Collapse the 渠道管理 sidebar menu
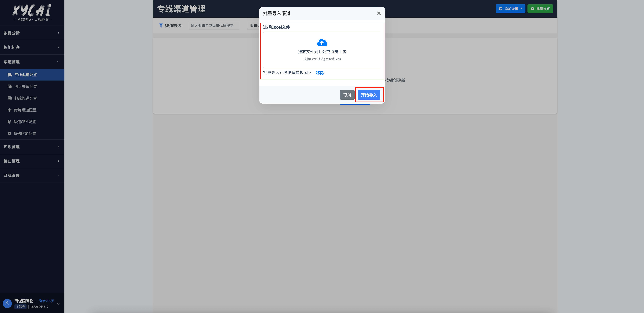 click(32, 62)
